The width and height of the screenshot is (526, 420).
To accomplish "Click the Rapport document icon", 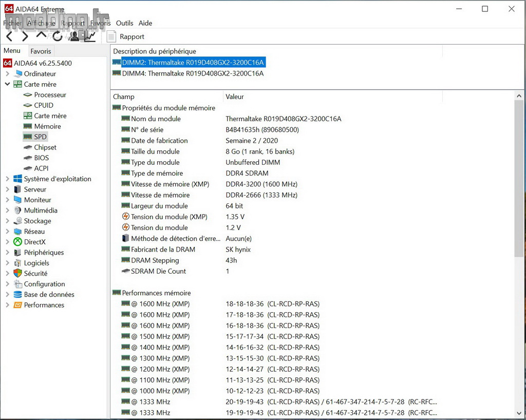I will point(111,36).
